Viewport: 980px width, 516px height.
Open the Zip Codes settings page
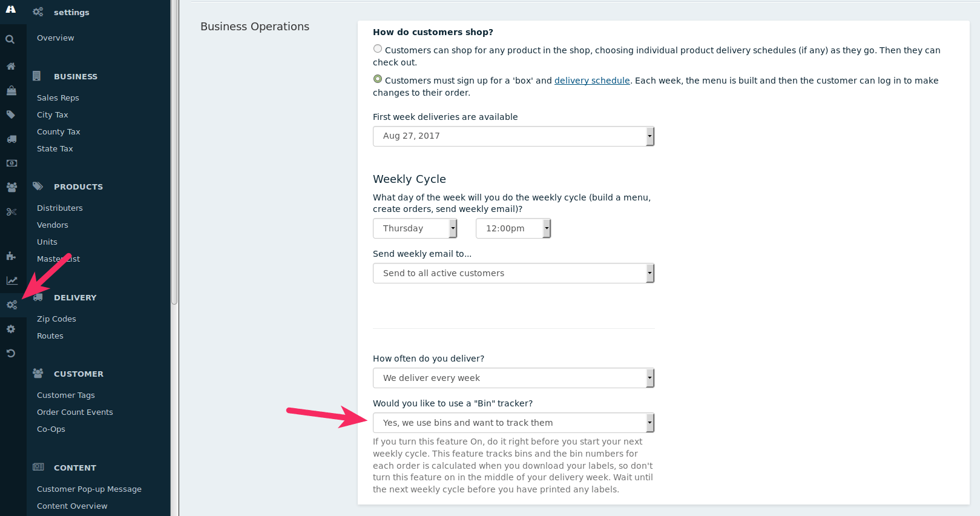click(x=56, y=319)
